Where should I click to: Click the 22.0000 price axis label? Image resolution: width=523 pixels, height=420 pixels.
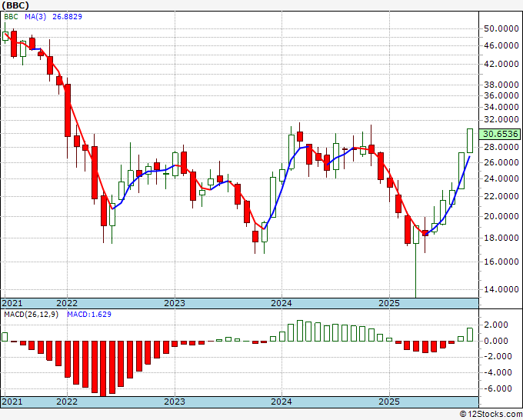pos(501,196)
